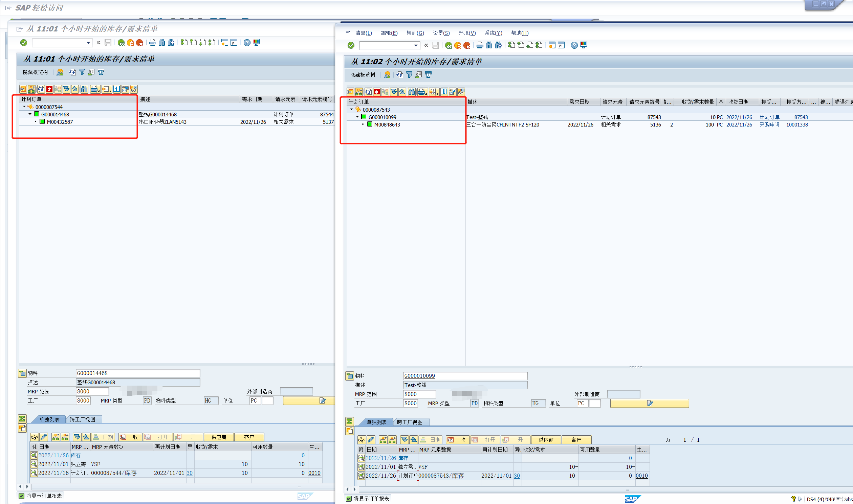Click Help question mark in 11:01 window
The width and height of the screenshot is (853, 504).
[247, 43]
